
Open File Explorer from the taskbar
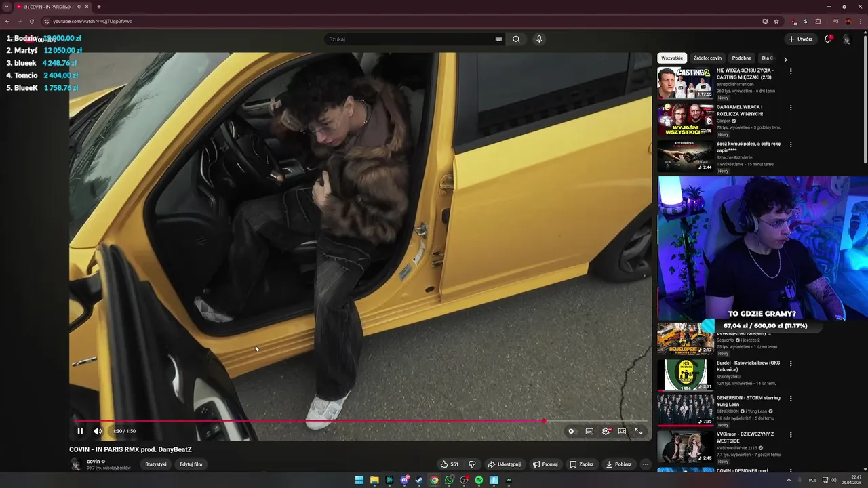click(x=374, y=480)
